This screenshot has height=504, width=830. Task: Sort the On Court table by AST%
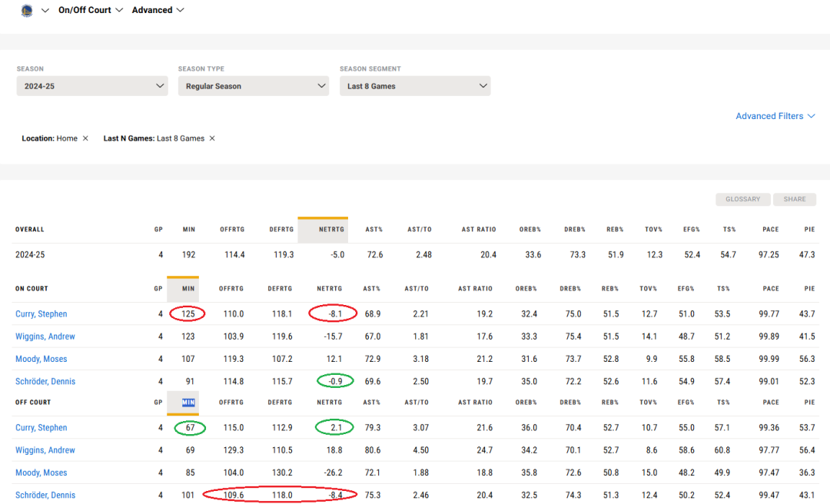(x=372, y=289)
